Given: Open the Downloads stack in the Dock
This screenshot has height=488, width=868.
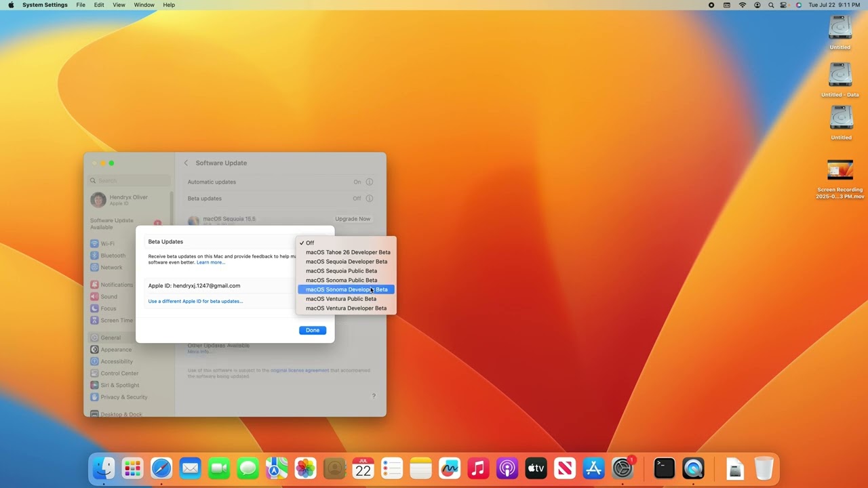Looking at the screenshot, I should tap(735, 468).
